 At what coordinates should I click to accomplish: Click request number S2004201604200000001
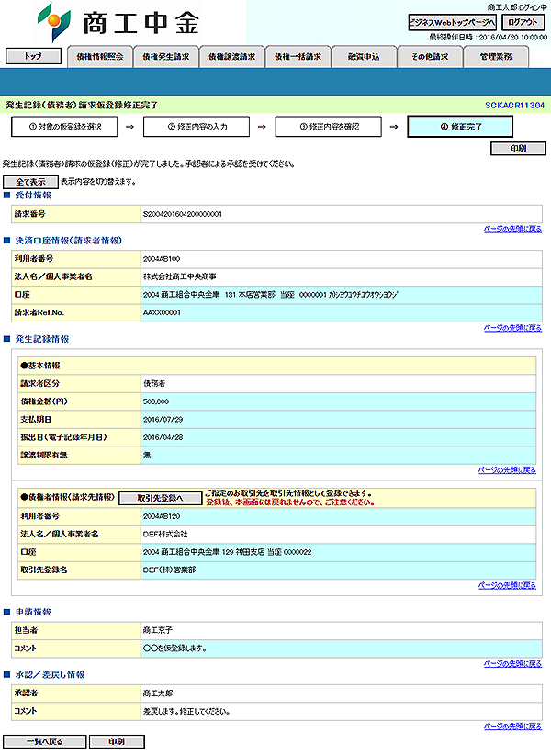183,214
